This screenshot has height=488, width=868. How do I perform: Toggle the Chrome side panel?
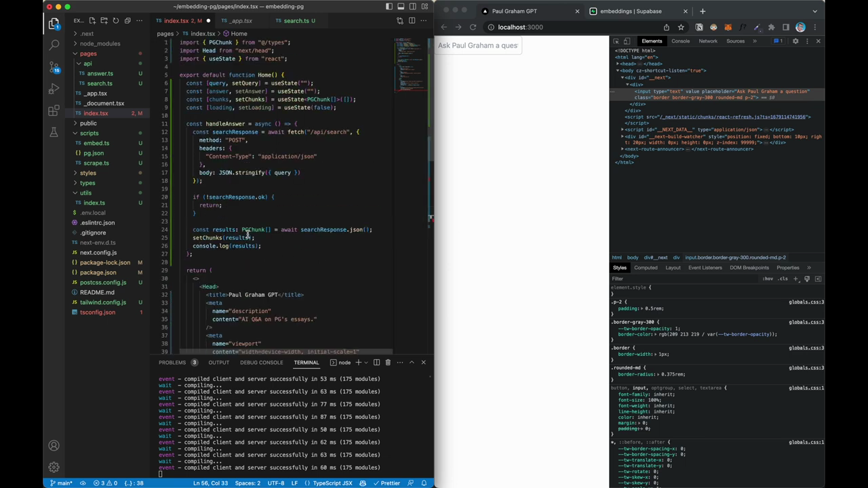(786, 27)
